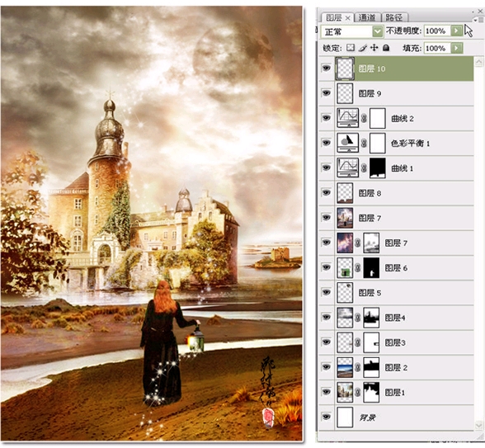Switch to the 路径 tab
The height and width of the screenshot is (448, 485).
click(393, 17)
